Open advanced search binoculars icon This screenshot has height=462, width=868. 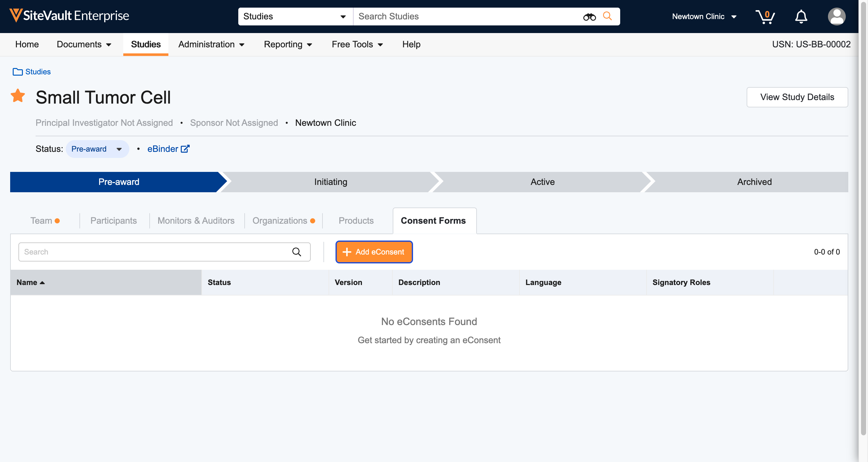point(589,17)
